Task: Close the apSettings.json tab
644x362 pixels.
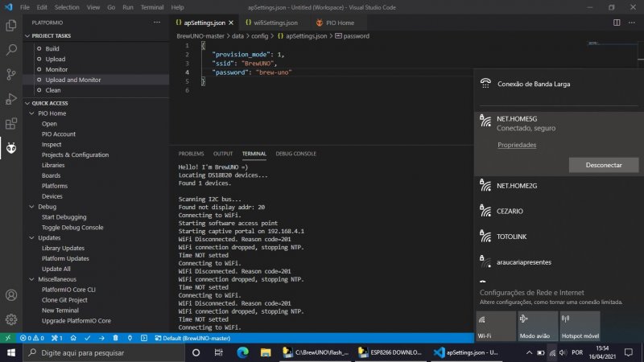Action: tap(231, 23)
